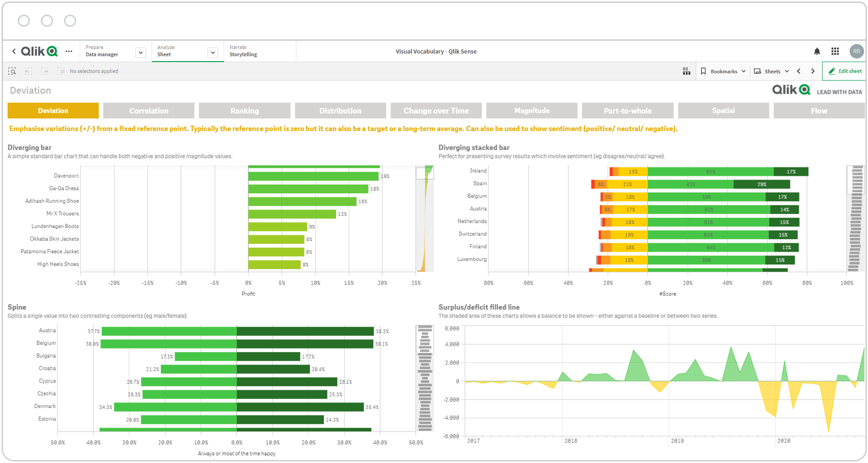868x463 pixels.
Task: Click the Diverging bar chart mini scrollbar
Action: 425,219
